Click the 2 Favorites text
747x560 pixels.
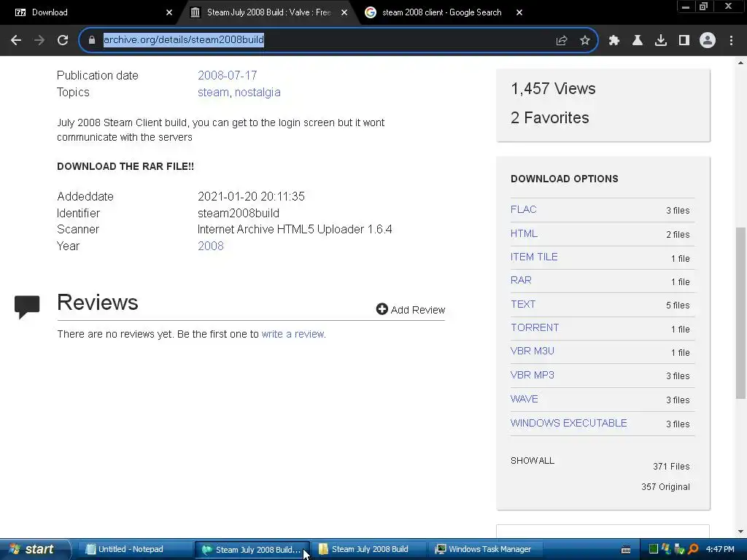click(x=550, y=117)
